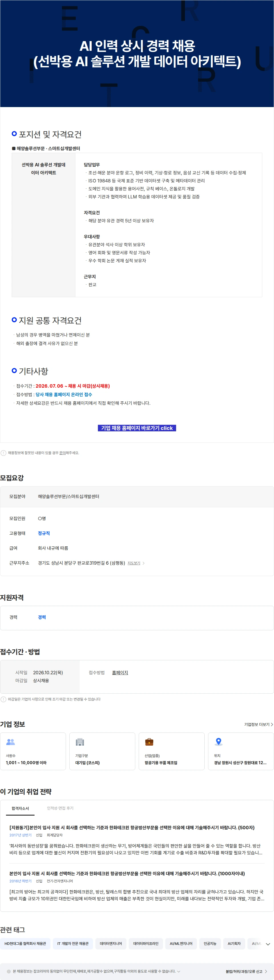This screenshot has height=980, width=274.
Task: Click the 사원수 people icon
Action: coord(11,742)
